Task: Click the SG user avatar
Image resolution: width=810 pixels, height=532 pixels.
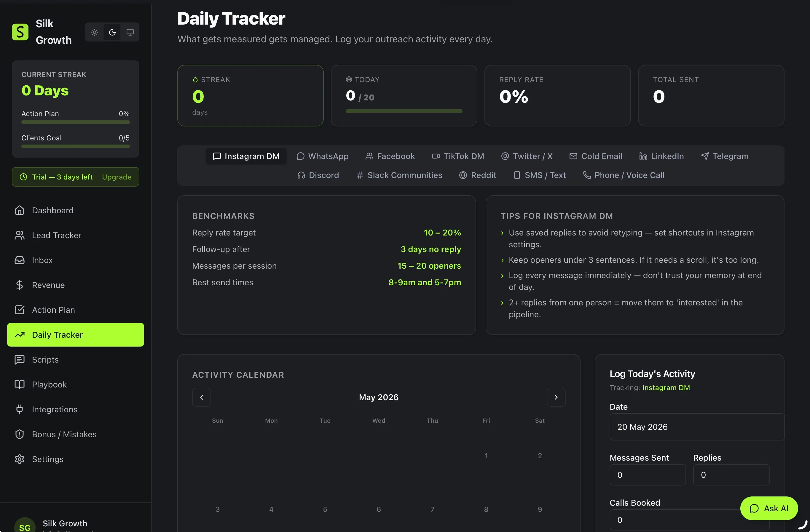Action: click(x=25, y=525)
